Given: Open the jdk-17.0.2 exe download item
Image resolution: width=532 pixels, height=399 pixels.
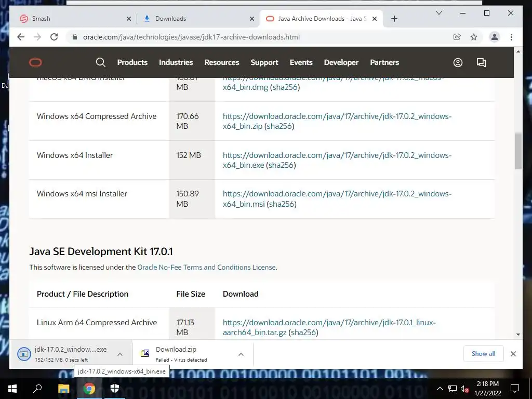Looking at the screenshot, I should pos(71,354).
